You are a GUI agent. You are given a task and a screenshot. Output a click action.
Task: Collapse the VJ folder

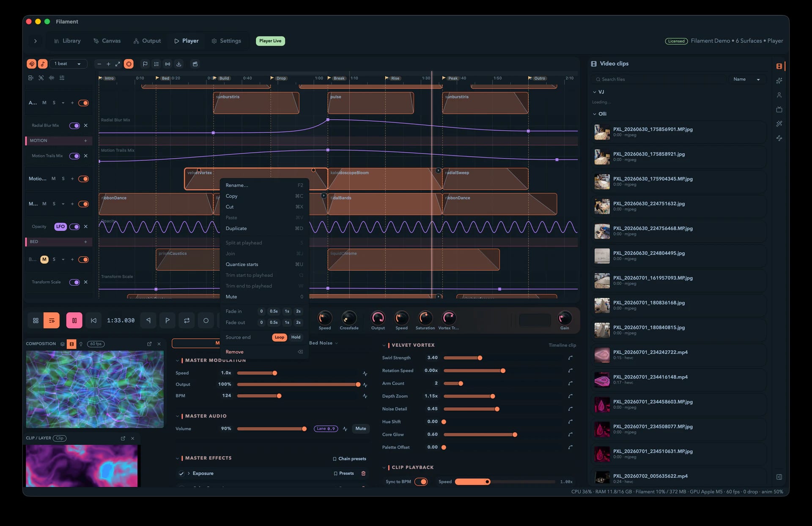point(595,92)
